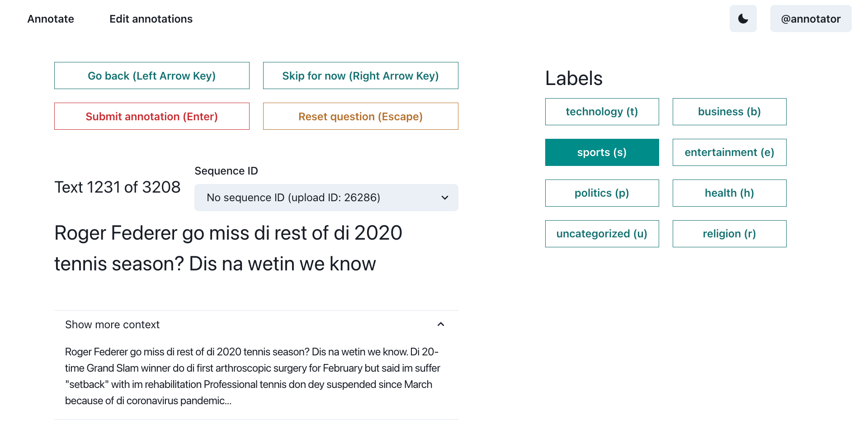This screenshot has width=868, height=444.
Task: Open the @annotator user menu
Action: (811, 19)
